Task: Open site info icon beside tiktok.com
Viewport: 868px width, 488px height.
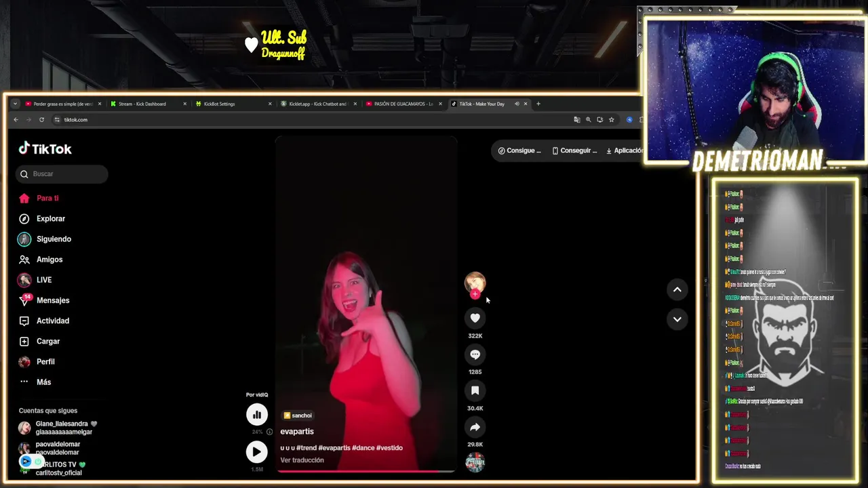Action: point(57,120)
